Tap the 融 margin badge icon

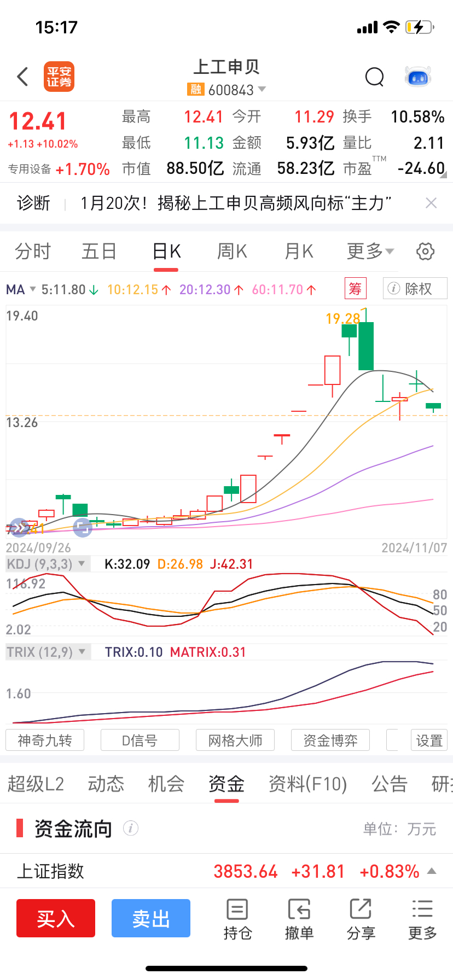[x=195, y=89]
